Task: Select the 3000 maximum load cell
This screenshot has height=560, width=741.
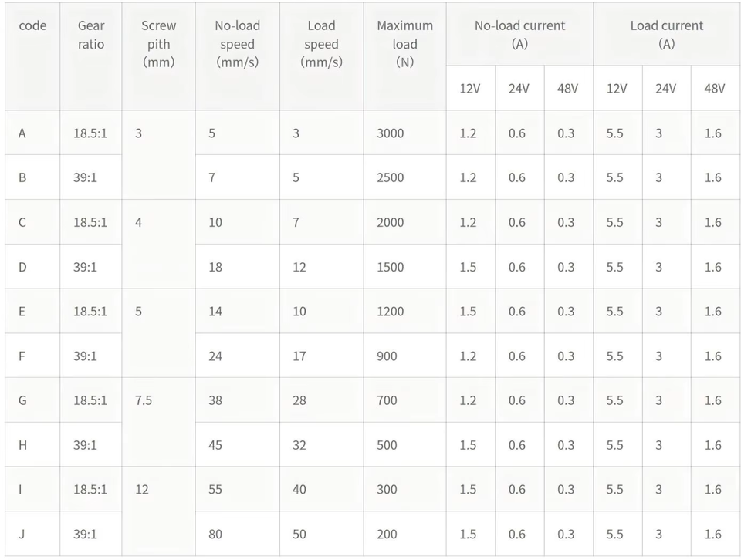Action: pos(390,133)
